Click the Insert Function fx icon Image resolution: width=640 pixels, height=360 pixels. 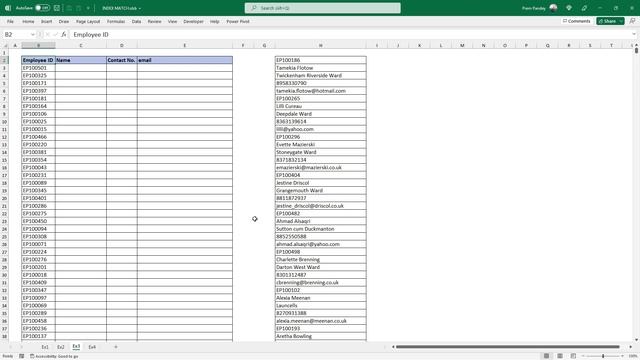coord(64,35)
